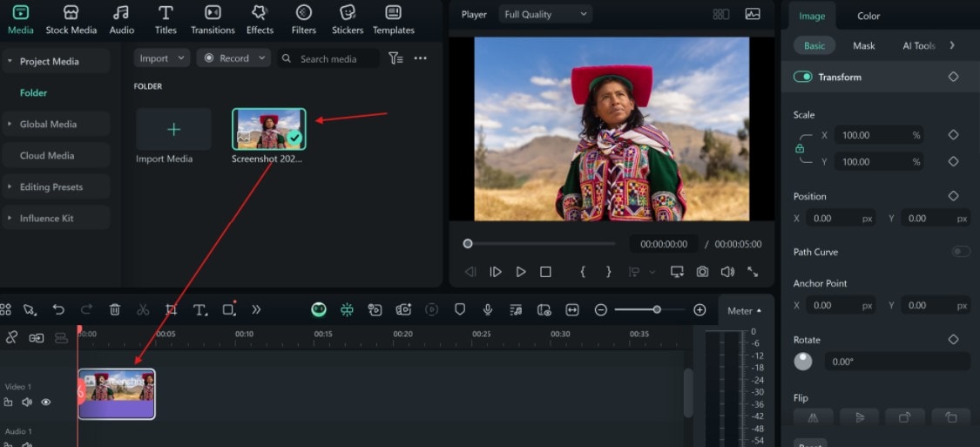Add a marker with the shield icon

pos(460,309)
